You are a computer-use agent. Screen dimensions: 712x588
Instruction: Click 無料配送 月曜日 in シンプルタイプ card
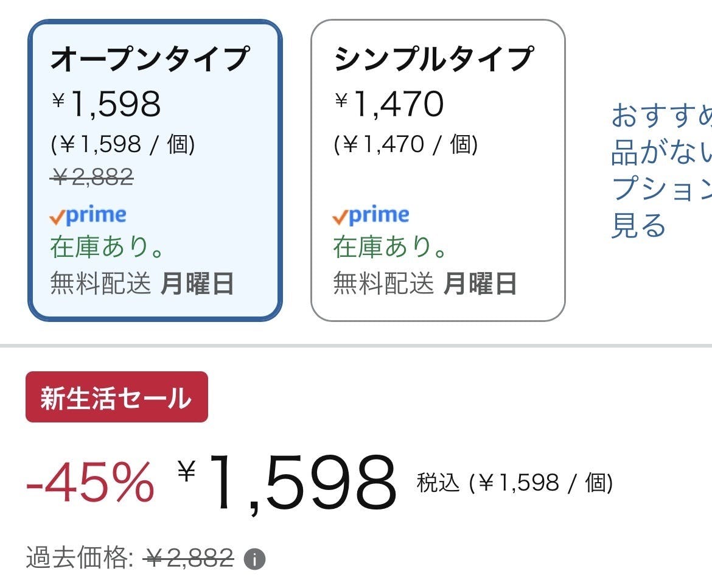click(425, 284)
